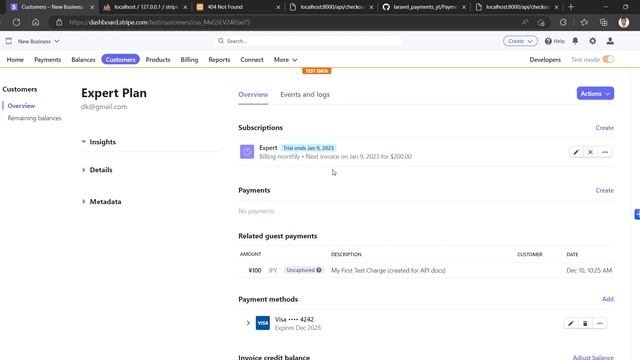Create a new subscription link
This screenshot has height=360, width=640.
coord(604,128)
